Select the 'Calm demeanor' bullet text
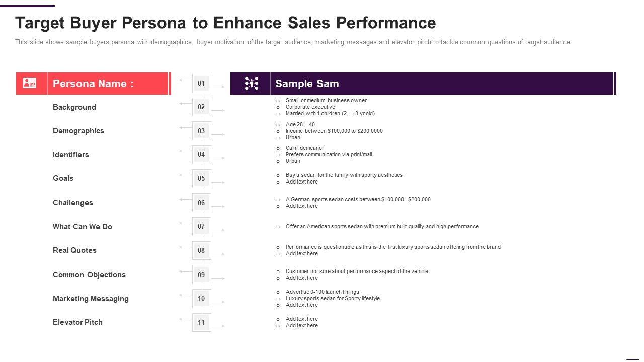 (305, 148)
